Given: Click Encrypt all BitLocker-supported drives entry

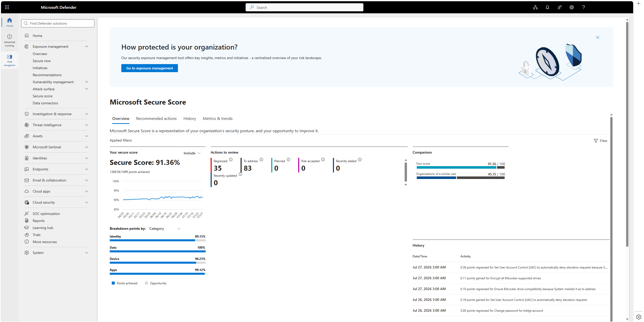Looking at the screenshot, I should (x=501, y=278).
